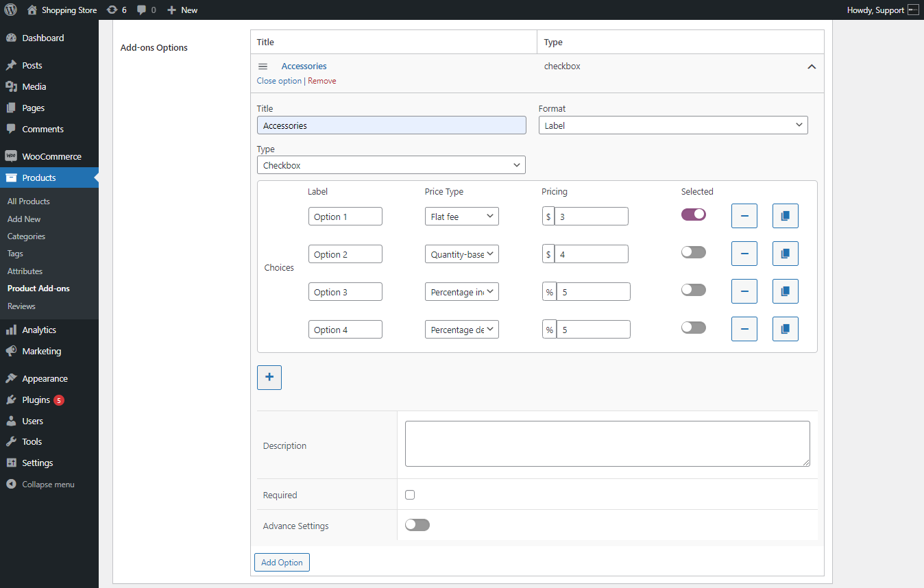Click the New content plus button

pyautogui.click(x=182, y=10)
